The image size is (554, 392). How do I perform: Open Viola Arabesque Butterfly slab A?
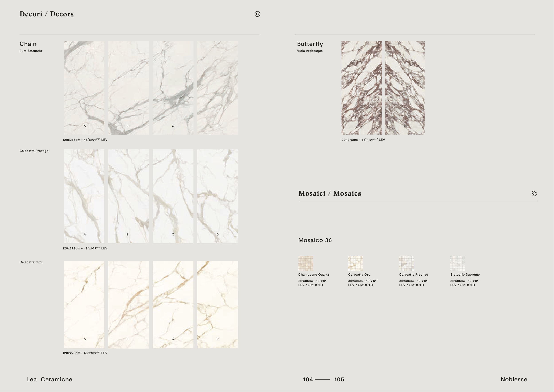click(x=361, y=87)
